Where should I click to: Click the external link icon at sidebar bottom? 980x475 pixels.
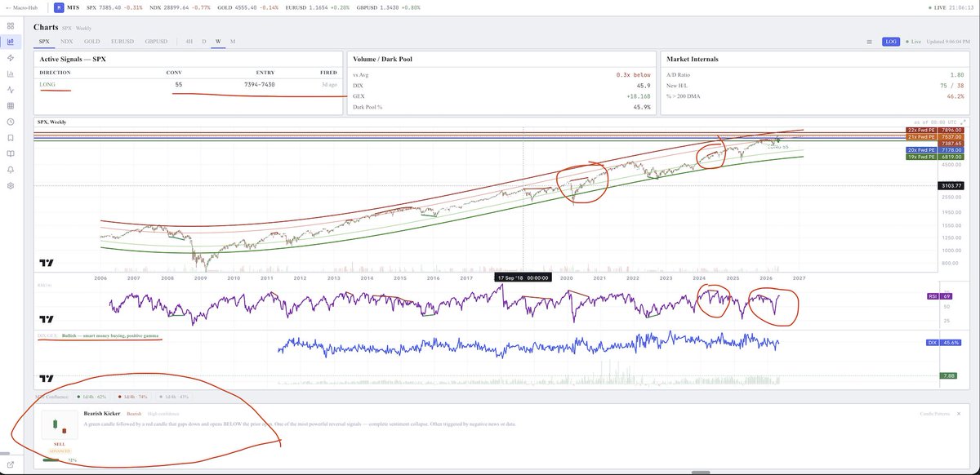tap(10, 464)
